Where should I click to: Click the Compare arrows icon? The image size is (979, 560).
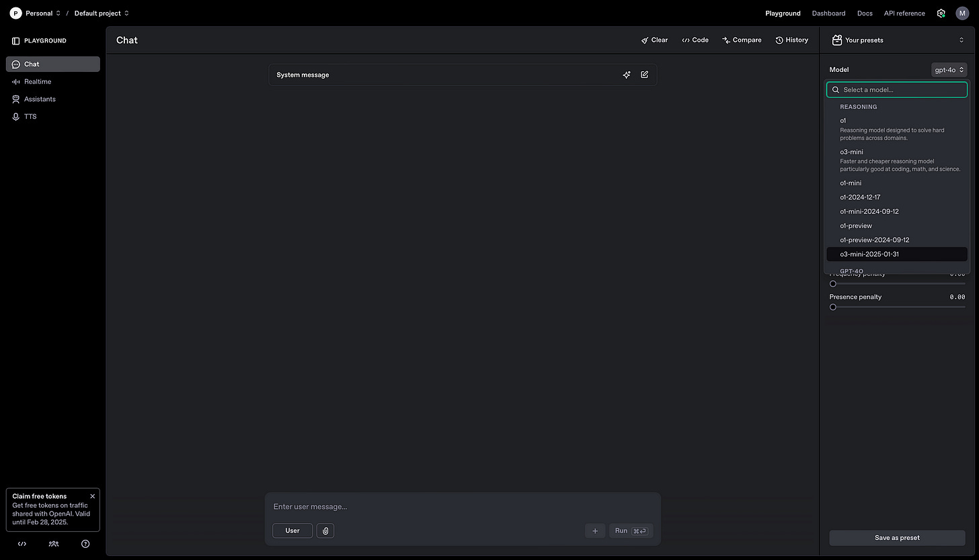point(726,40)
